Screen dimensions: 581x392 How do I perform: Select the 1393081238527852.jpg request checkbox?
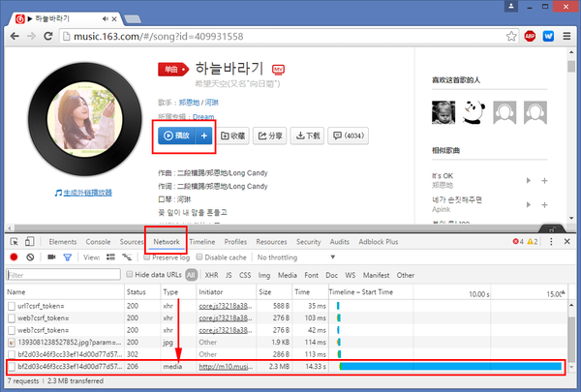[12, 343]
